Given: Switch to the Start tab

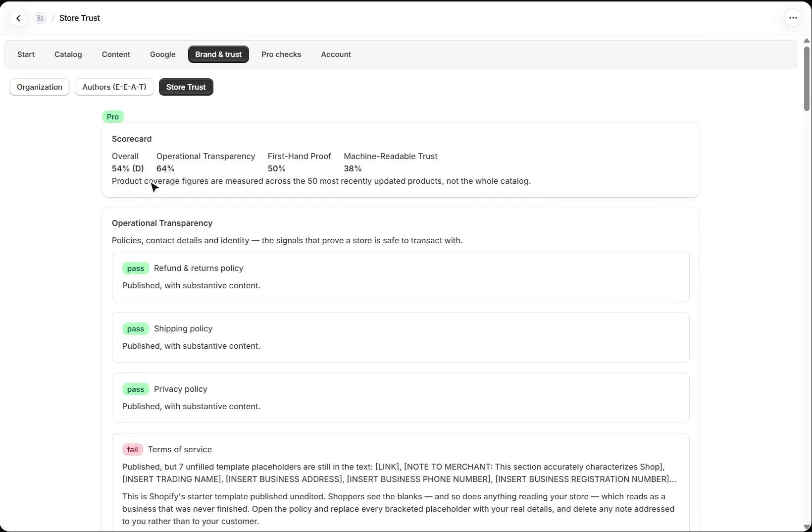Looking at the screenshot, I should pyautogui.click(x=26, y=54).
